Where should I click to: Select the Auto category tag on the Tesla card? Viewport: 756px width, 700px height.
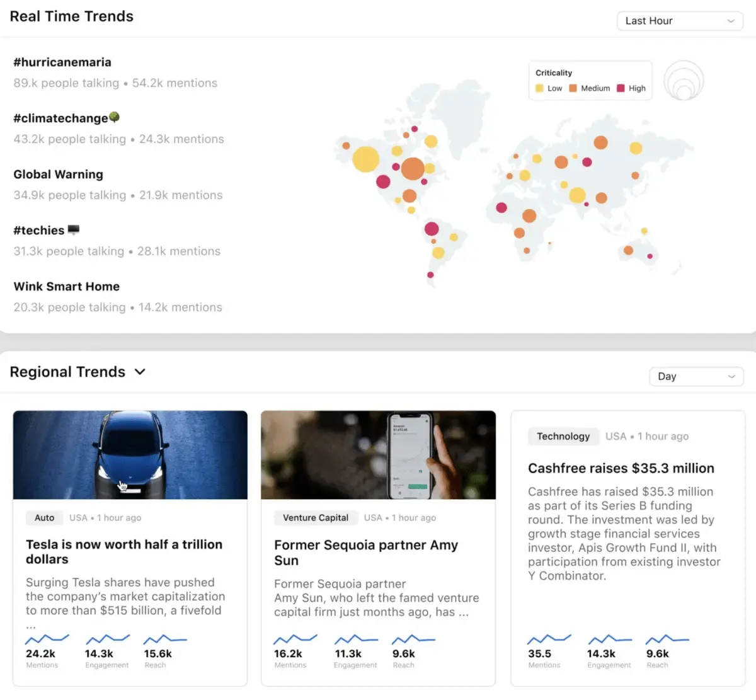[44, 517]
